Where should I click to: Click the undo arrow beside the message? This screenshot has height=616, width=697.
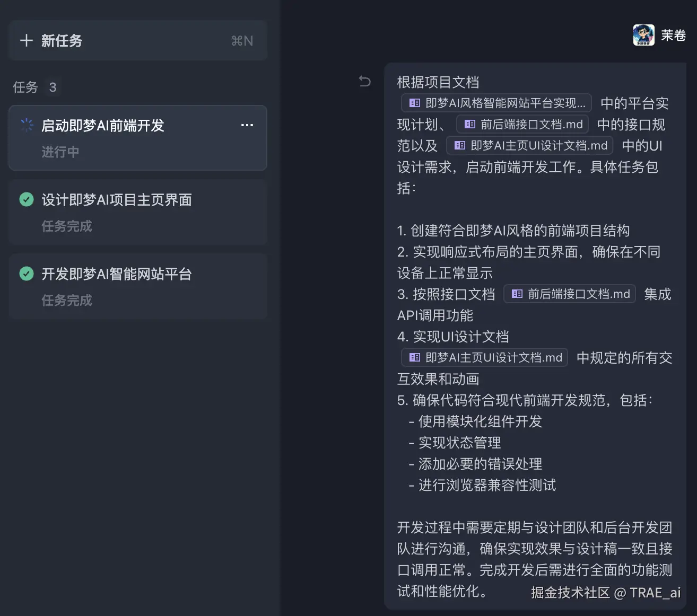click(x=365, y=81)
